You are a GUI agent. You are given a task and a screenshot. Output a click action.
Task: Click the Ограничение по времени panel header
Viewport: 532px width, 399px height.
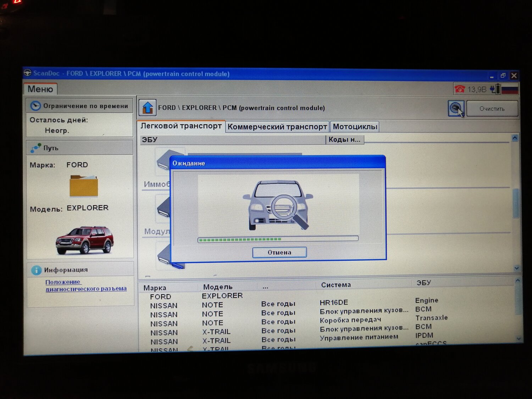point(79,106)
